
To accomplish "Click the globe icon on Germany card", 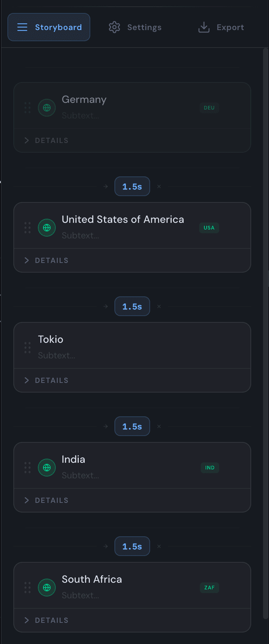I will [47, 108].
